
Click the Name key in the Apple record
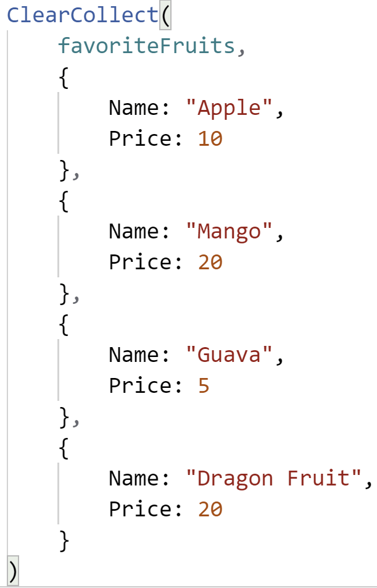click(134, 107)
